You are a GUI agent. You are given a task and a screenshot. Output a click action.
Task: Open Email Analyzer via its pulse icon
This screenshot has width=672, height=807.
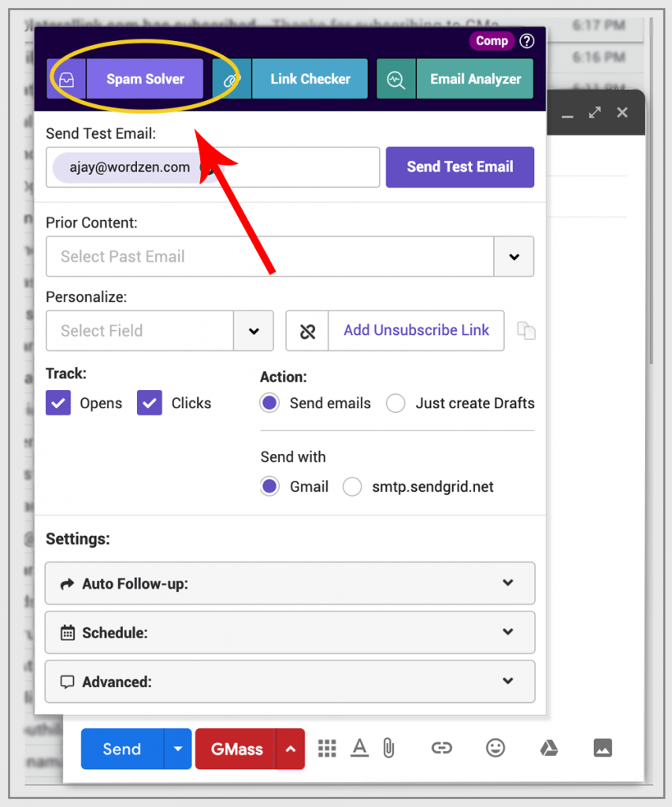[395, 79]
